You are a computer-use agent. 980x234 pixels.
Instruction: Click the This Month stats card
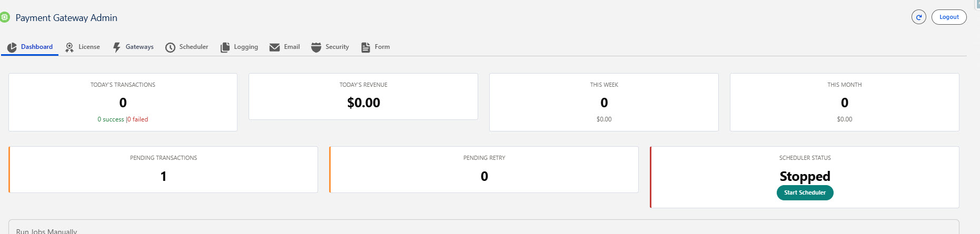[844, 102]
